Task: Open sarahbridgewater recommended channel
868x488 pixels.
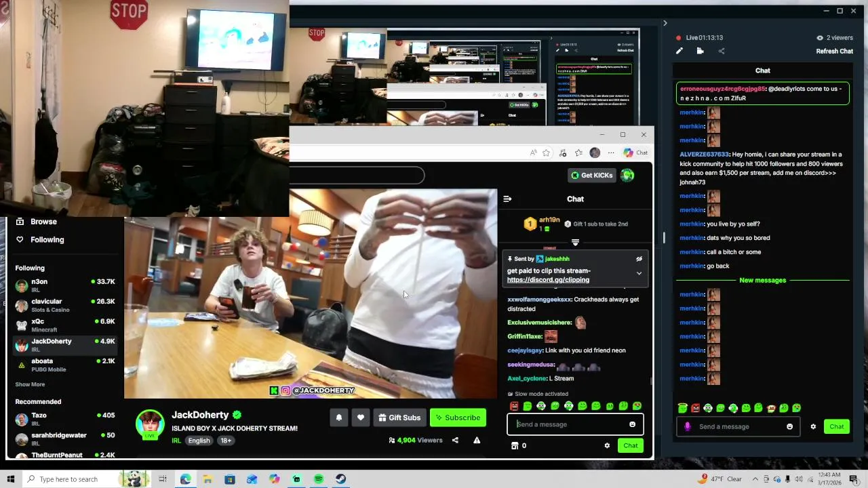Action: pos(65,439)
